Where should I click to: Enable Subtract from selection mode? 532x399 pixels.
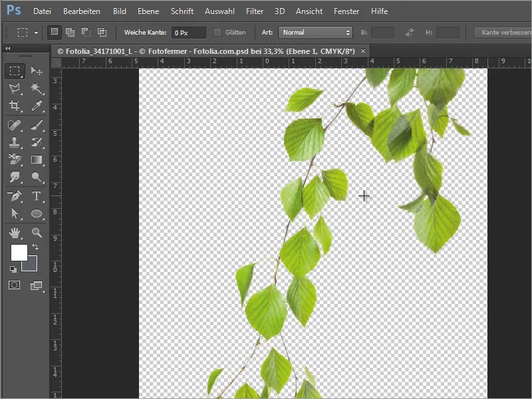click(86, 32)
